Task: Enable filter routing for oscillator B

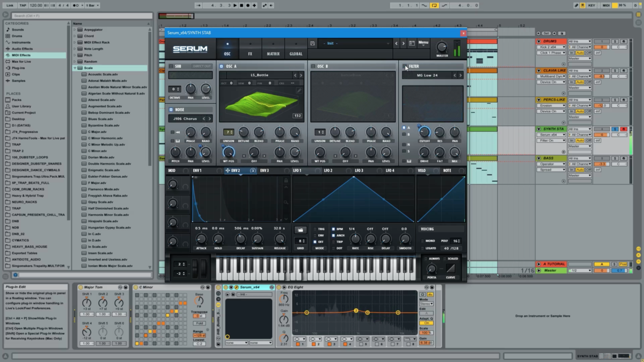Action: 404,135
